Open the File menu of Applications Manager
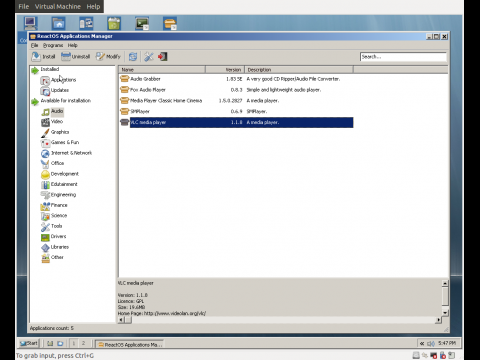The height and width of the screenshot is (360, 480). click(x=34, y=45)
